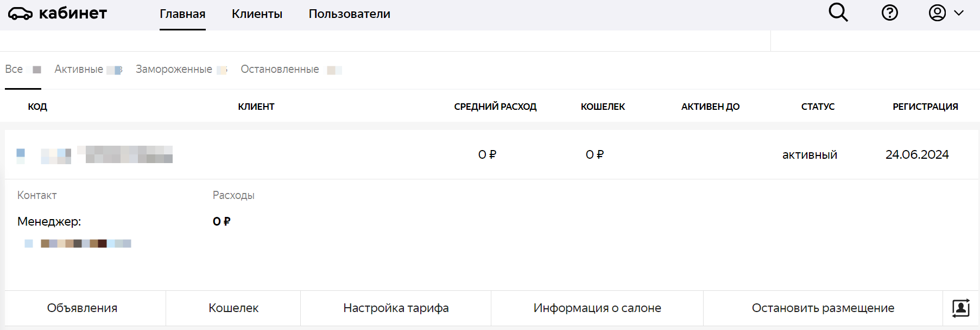Click the Кошелек button
Image resolution: width=980 pixels, height=330 pixels.
pos(233,308)
